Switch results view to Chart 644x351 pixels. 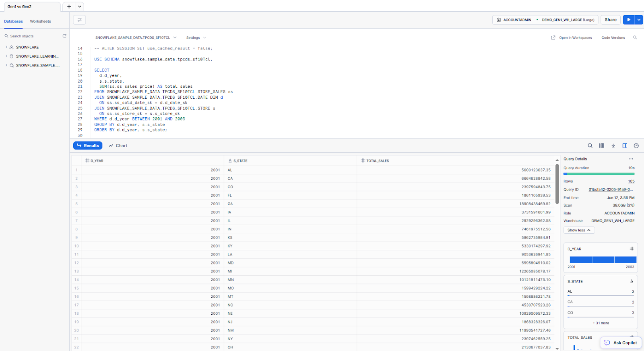tap(118, 146)
